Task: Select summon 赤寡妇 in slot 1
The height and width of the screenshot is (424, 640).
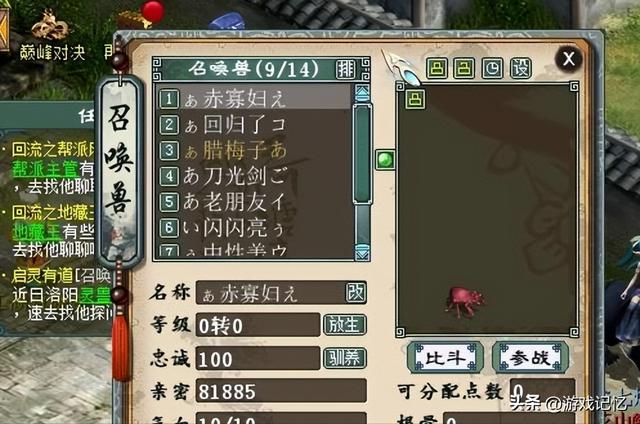Action: pyautogui.click(x=254, y=98)
